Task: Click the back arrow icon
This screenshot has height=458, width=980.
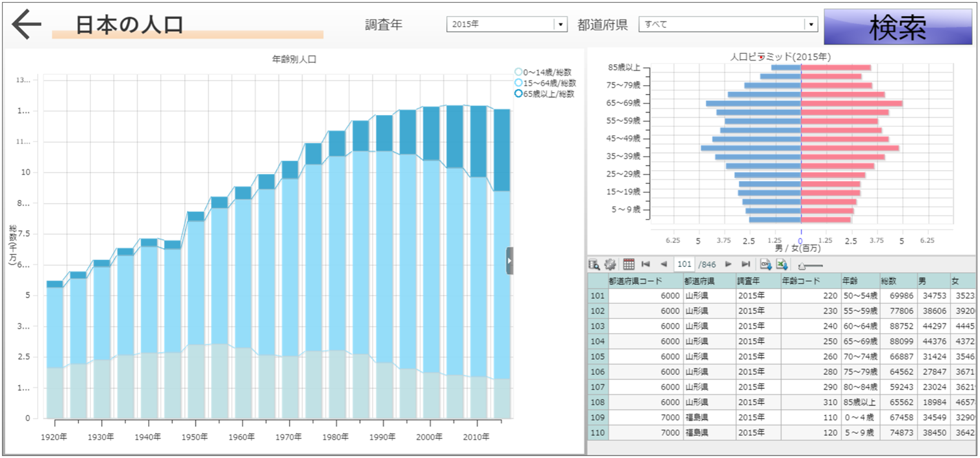Action: [27, 25]
